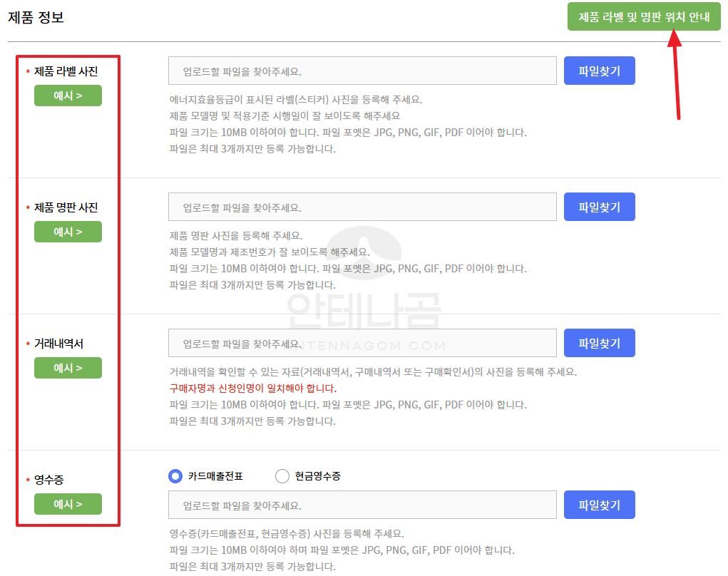728x576 pixels.
Task: Show 예시 for 제품 명판 사진
Action: (68, 232)
